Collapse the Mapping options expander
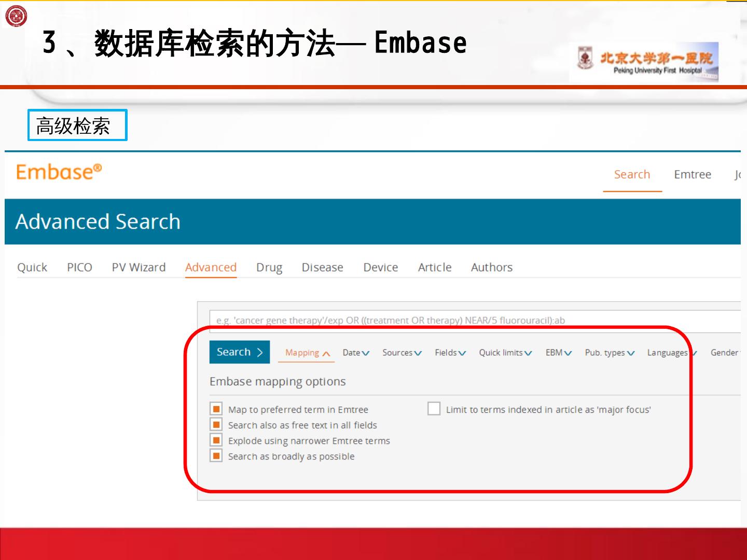The height and width of the screenshot is (560, 747). pos(308,353)
